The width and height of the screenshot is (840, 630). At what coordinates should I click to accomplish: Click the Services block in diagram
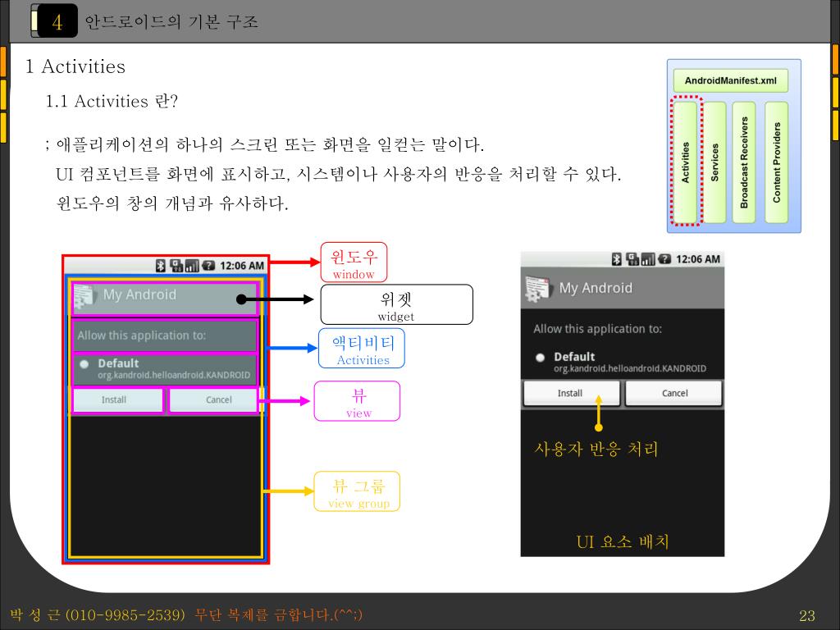[x=714, y=162]
